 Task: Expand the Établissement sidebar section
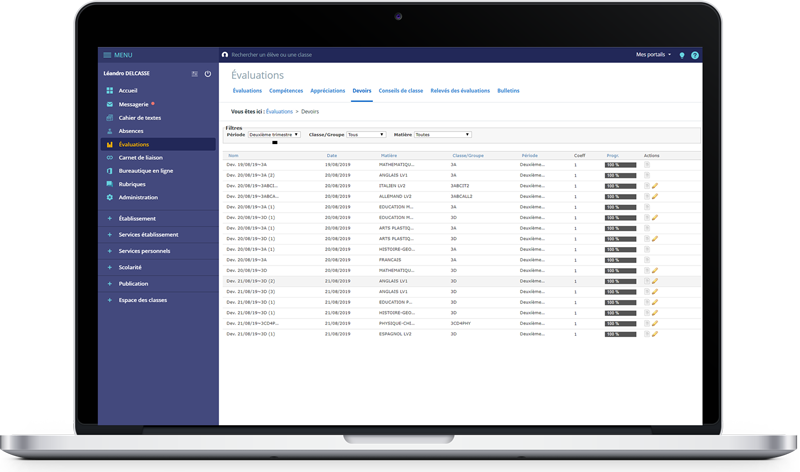(137, 218)
